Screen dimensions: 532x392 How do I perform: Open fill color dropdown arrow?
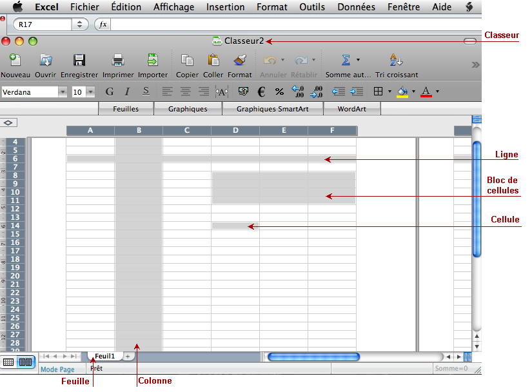413,91
